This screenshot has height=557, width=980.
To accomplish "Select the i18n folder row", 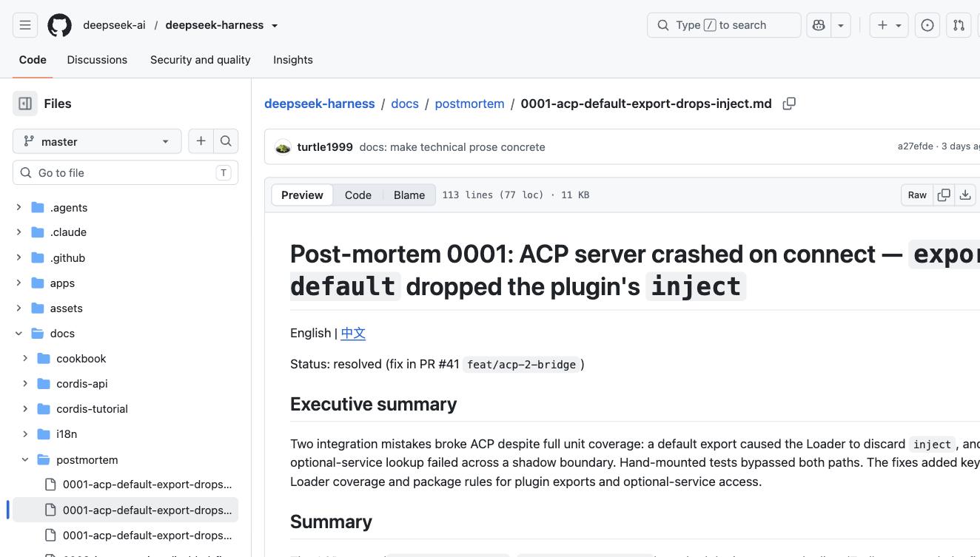I will pyautogui.click(x=125, y=434).
